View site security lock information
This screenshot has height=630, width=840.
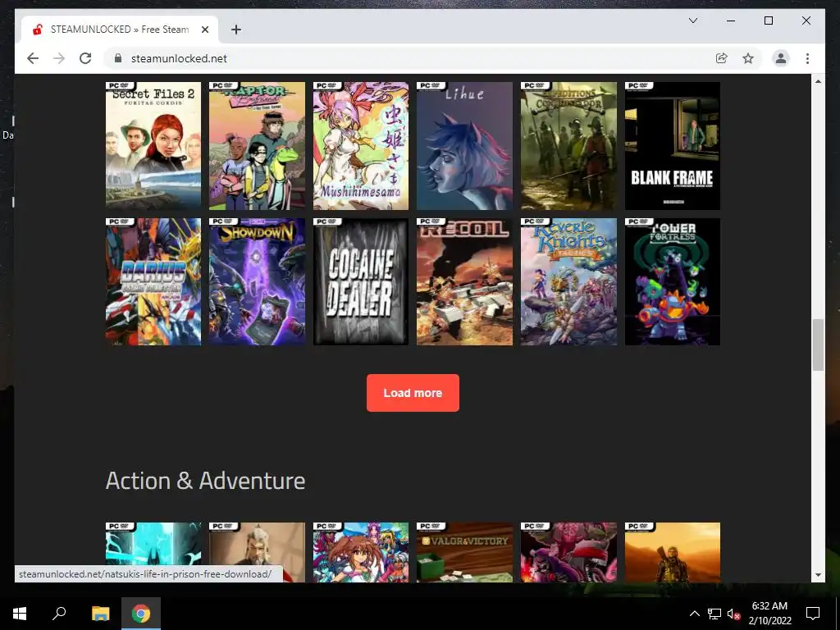118,58
